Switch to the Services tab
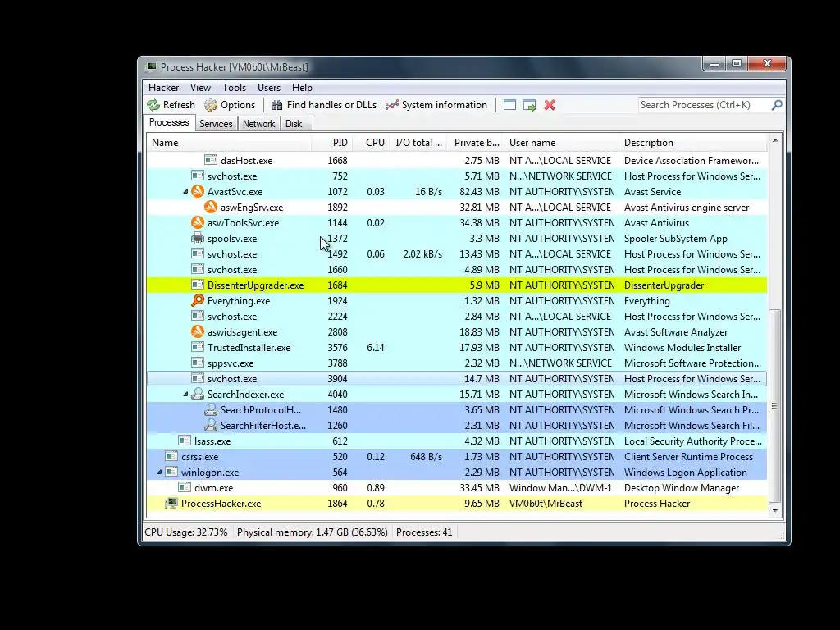840x630 pixels. [x=216, y=124]
